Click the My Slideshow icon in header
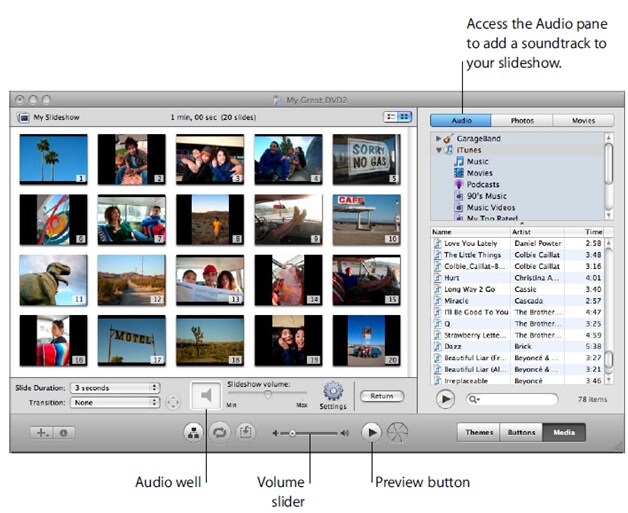The image size is (628, 513). [24, 117]
